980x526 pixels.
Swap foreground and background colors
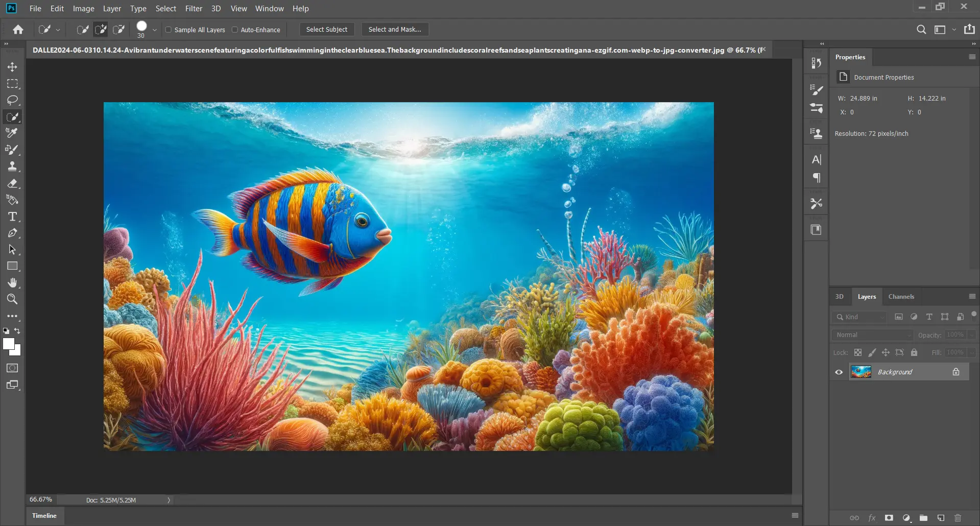(x=17, y=331)
